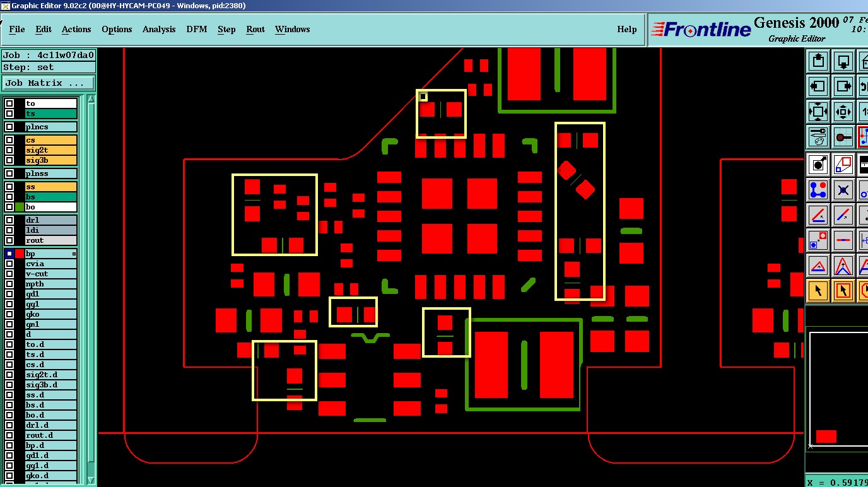Open the wrench and palette settings icon
Viewport: 868px width, 487px height.
coord(818,136)
